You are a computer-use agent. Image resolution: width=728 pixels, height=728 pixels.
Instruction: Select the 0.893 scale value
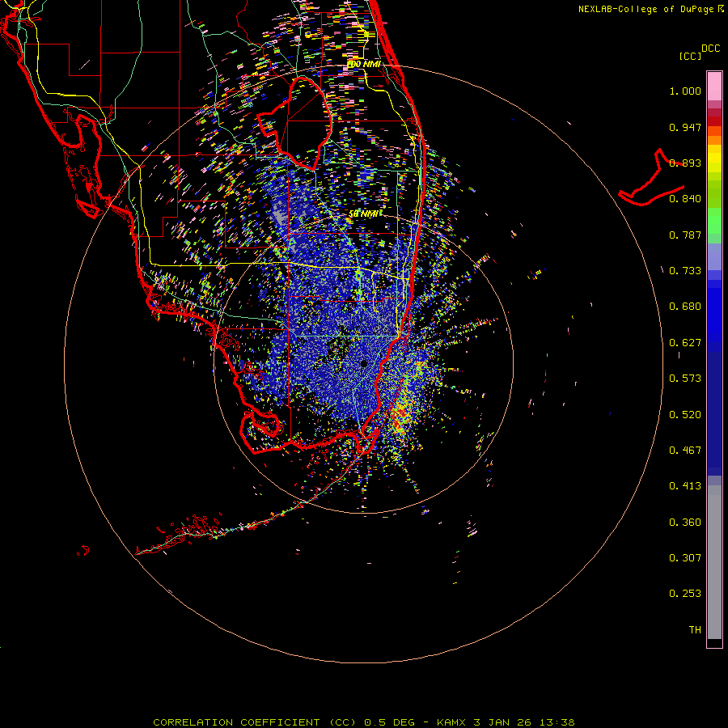tap(685, 163)
